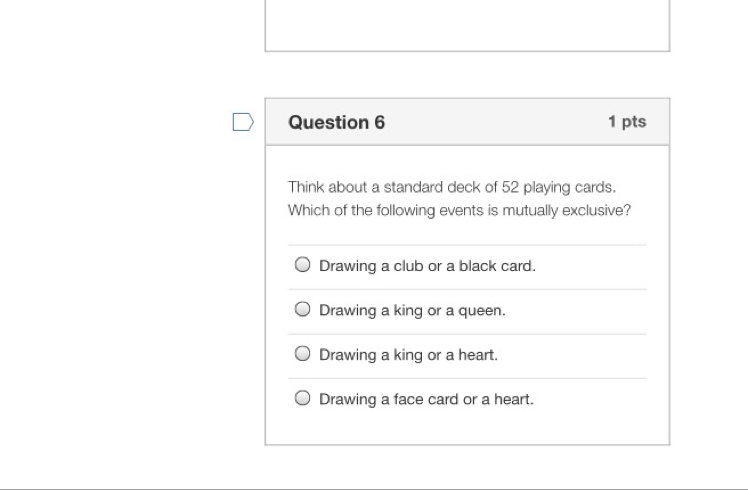Select the radio button for club or black card

[x=303, y=266]
